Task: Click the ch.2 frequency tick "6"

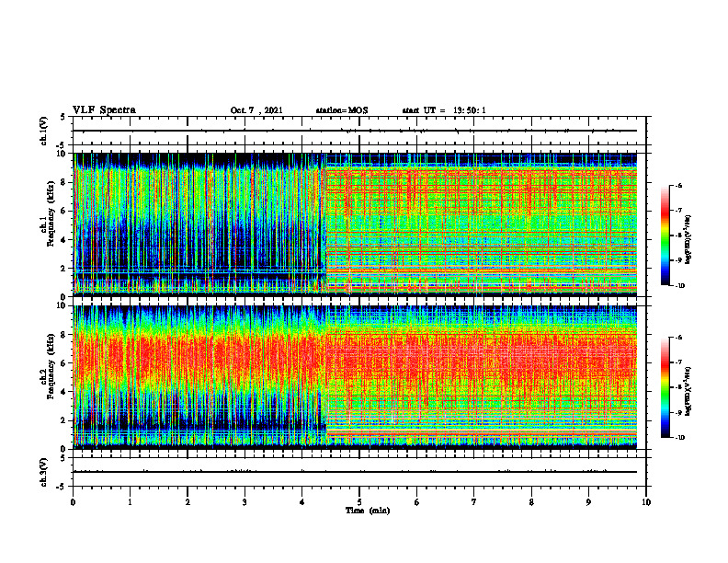Action: [x=64, y=363]
